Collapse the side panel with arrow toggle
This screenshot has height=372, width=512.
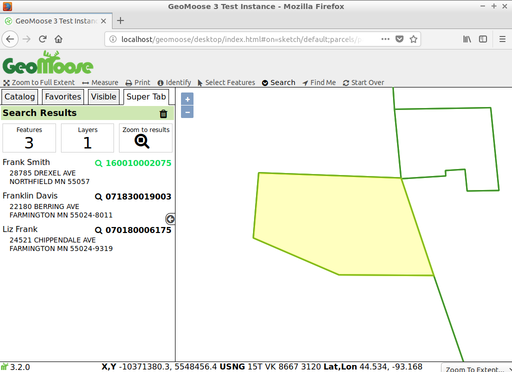click(170, 219)
